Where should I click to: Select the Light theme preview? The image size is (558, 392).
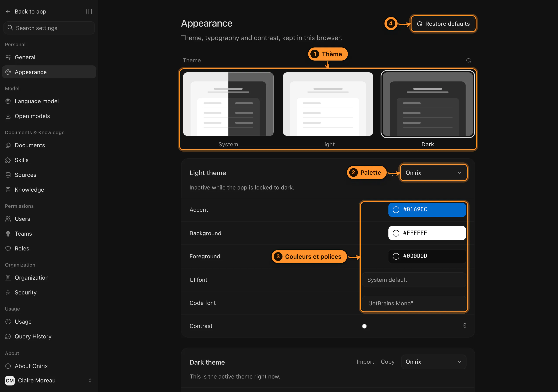[328, 104]
